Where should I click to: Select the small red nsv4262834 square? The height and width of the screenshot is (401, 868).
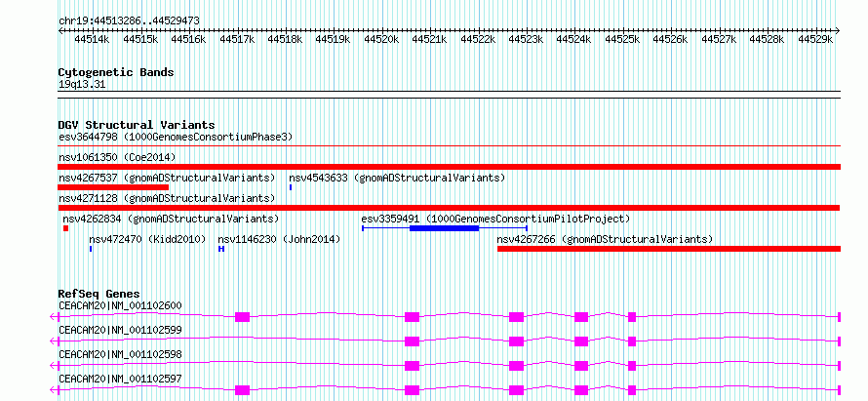65,228
